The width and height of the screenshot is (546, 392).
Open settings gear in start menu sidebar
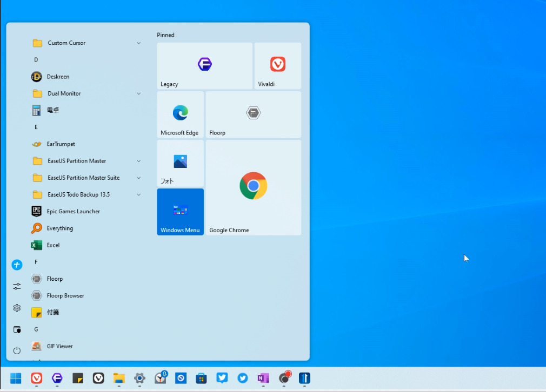click(x=17, y=308)
